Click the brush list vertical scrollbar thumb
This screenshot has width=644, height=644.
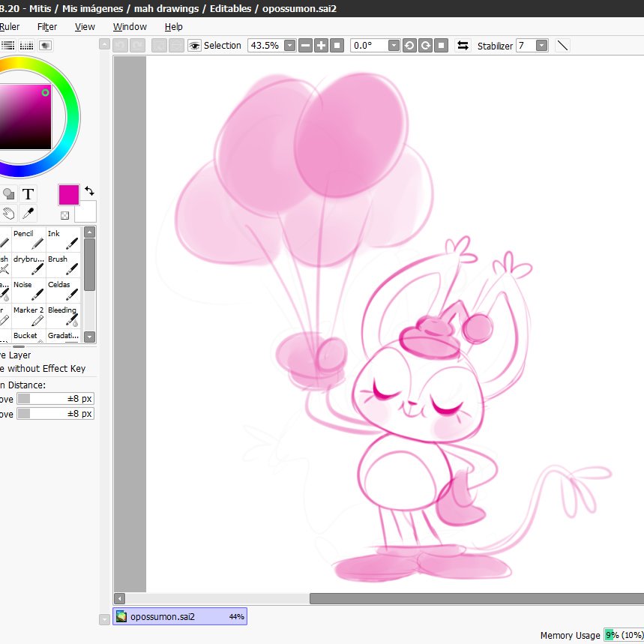(x=89, y=265)
